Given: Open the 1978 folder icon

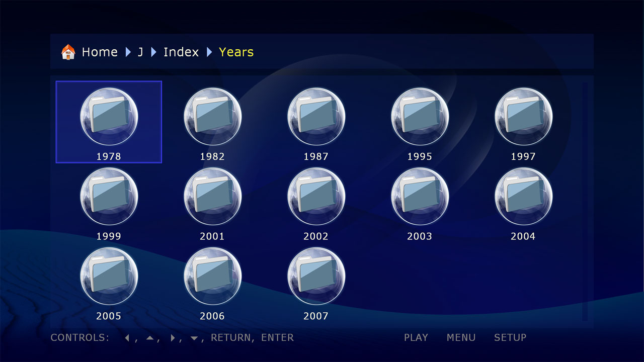Looking at the screenshot, I should (x=109, y=117).
